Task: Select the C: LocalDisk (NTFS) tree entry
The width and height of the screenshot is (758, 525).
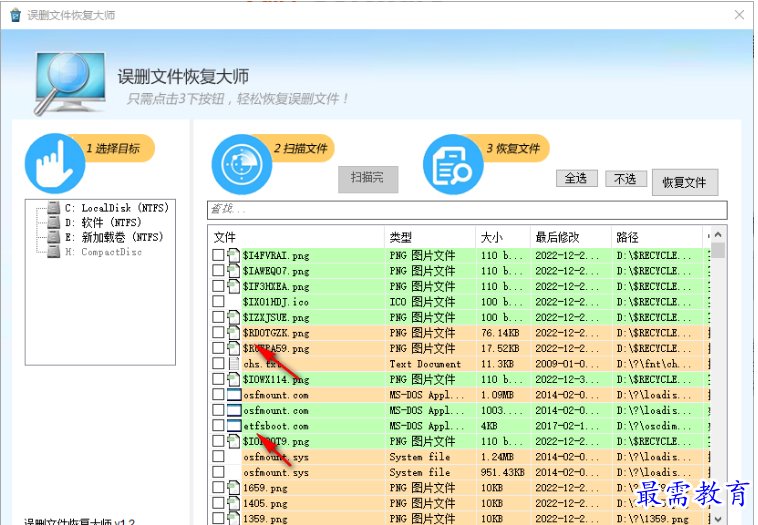Action: [x=117, y=208]
